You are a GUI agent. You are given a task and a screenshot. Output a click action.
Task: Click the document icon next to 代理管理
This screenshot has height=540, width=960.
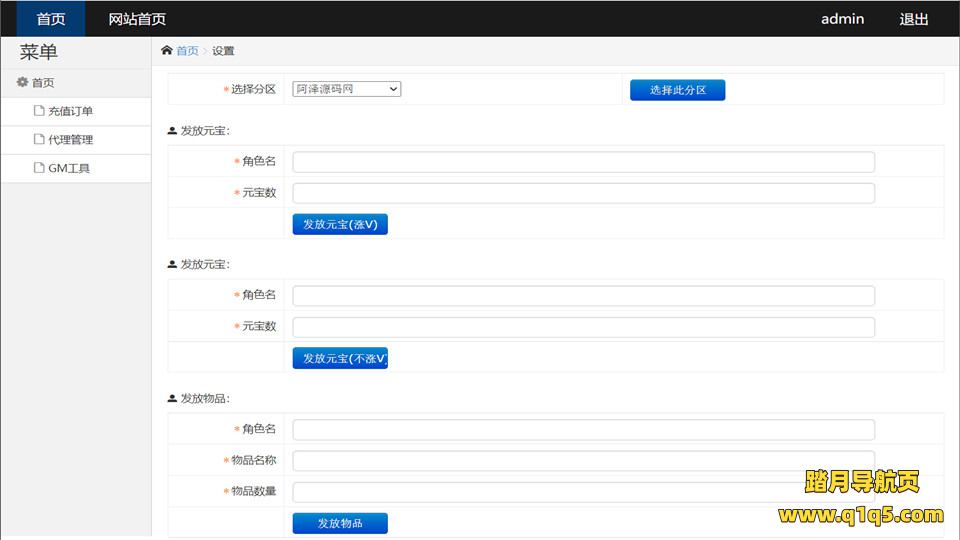pyautogui.click(x=39, y=140)
